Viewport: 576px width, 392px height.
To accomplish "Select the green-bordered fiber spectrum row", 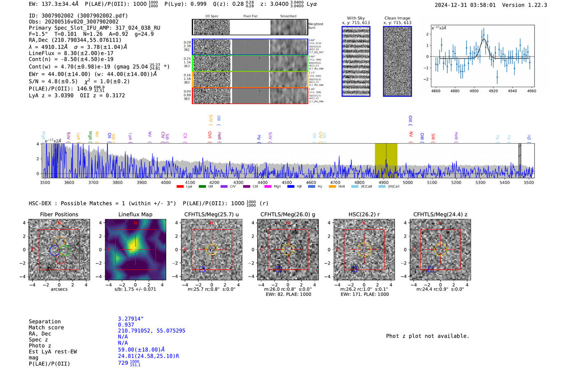I will pyautogui.click(x=250, y=63).
